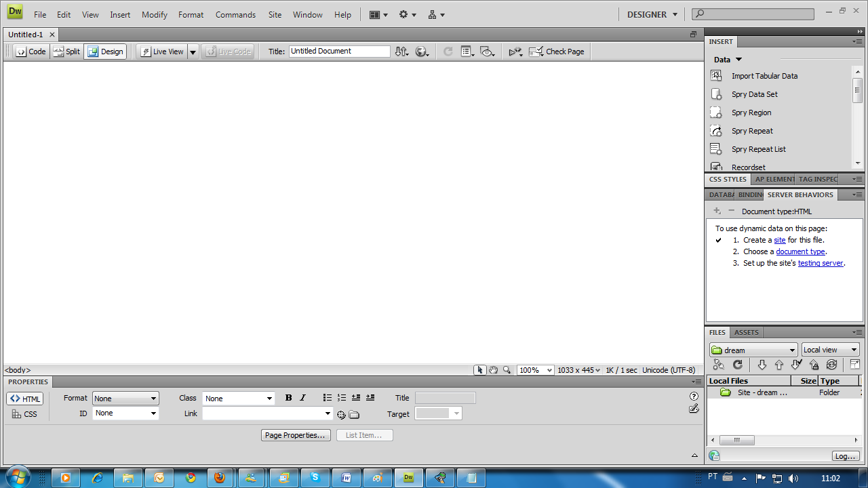Switch to Code view
This screenshot has height=488, width=868.
pos(31,52)
